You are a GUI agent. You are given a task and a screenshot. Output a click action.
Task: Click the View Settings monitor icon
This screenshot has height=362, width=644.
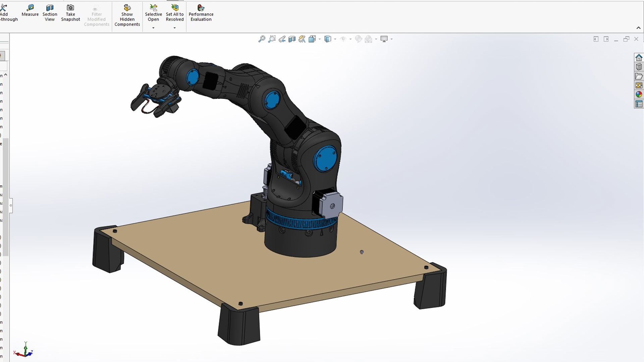tap(384, 39)
